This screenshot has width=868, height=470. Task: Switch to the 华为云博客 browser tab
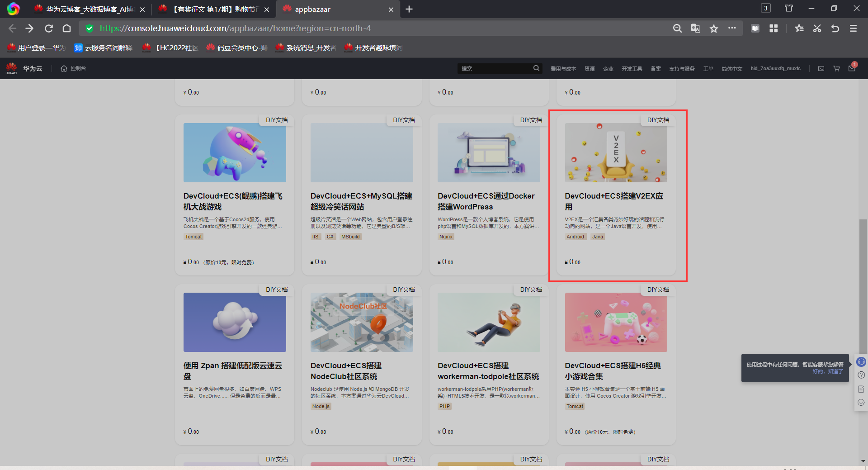pos(90,9)
